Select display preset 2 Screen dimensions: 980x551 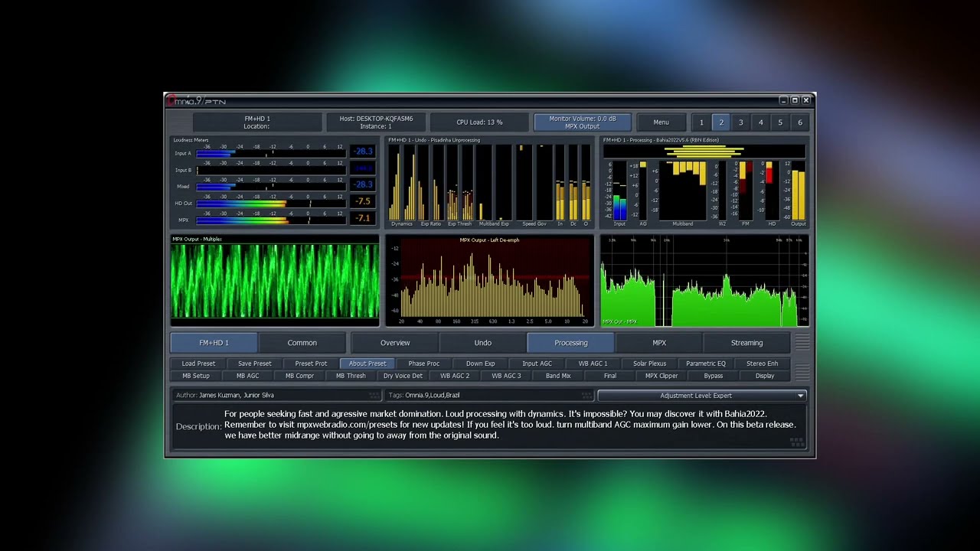pyautogui.click(x=721, y=122)
